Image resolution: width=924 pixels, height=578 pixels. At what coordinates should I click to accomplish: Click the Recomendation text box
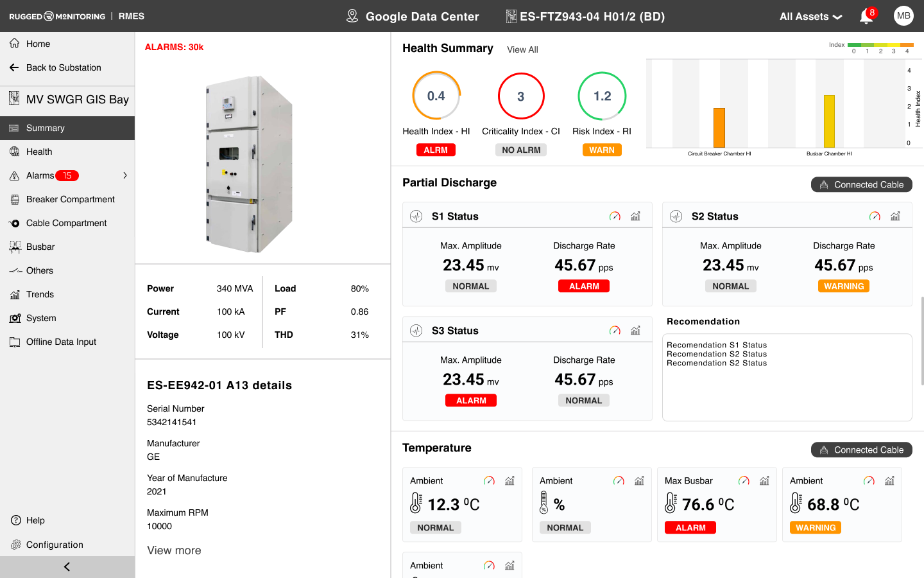[787, 378]
